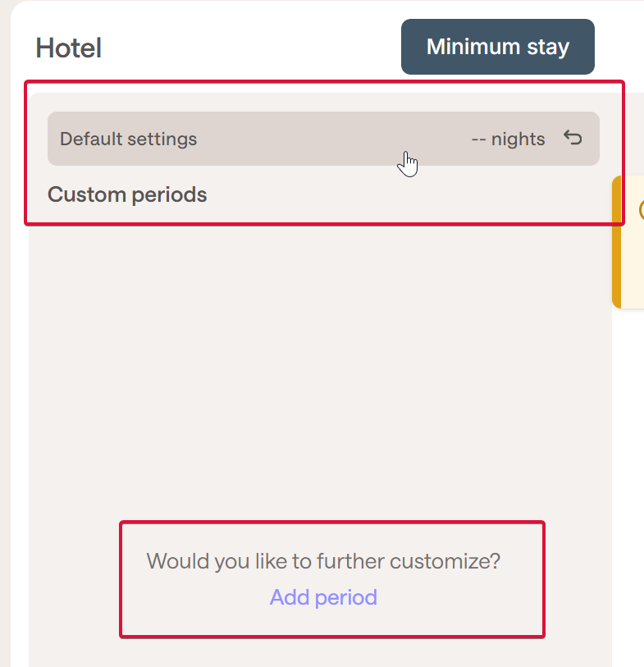Viewport: 644px width, 667px height.
Task: Click the Default settings label
Action: click(x=129, y=139)
